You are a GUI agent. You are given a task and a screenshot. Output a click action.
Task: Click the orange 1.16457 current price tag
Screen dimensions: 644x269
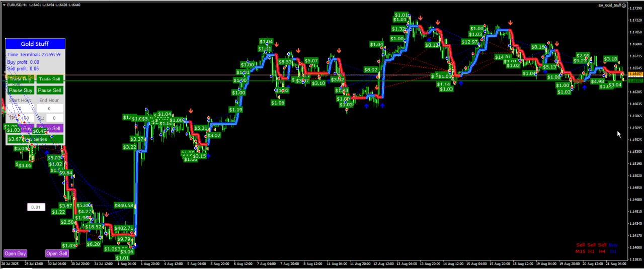636,74
